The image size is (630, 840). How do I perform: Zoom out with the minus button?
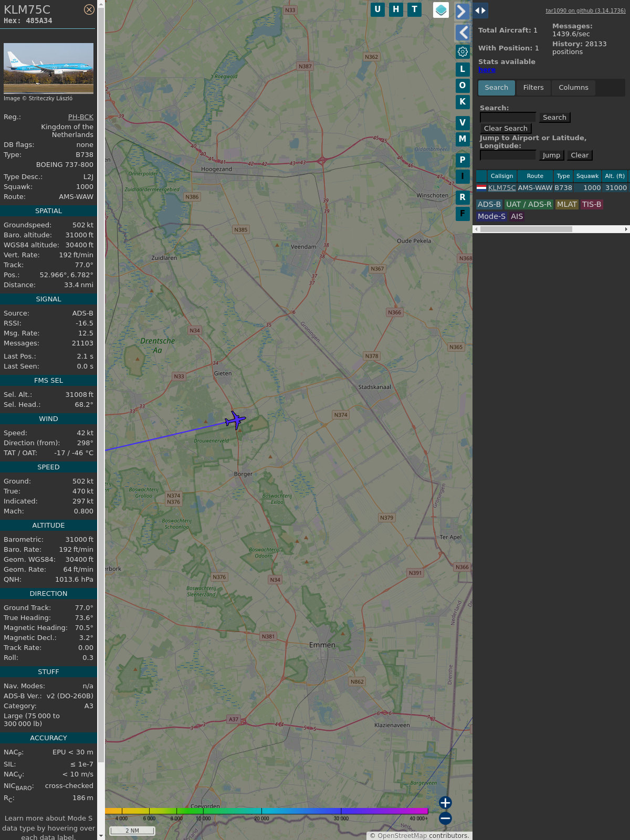[x=445, y=818]
